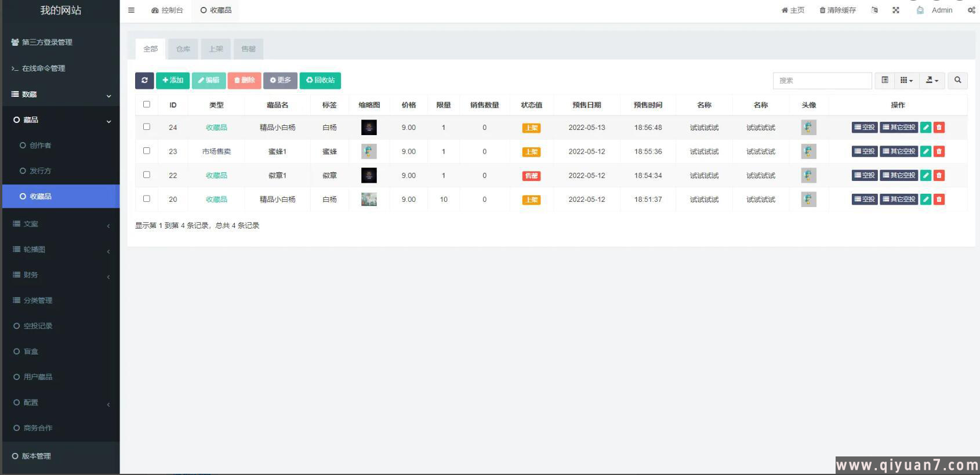Image resolution: width=980 pixels, height=475 pixels.
Task: Click the 添加 add button
Action: click(173, 81)
